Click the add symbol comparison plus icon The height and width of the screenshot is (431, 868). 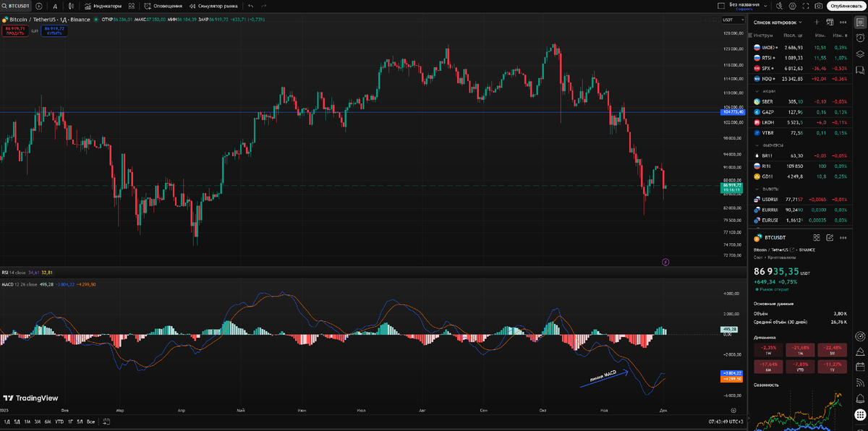pos(39,6)
